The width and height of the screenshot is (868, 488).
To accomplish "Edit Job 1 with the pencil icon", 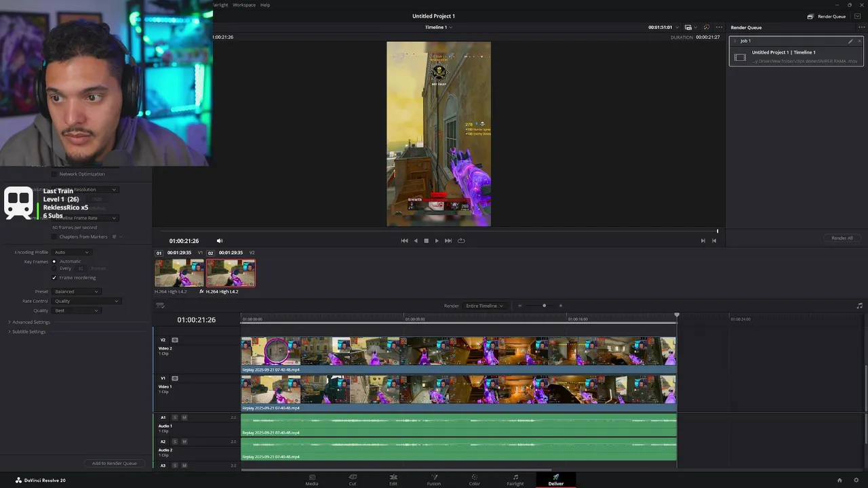I will point(850,41).
